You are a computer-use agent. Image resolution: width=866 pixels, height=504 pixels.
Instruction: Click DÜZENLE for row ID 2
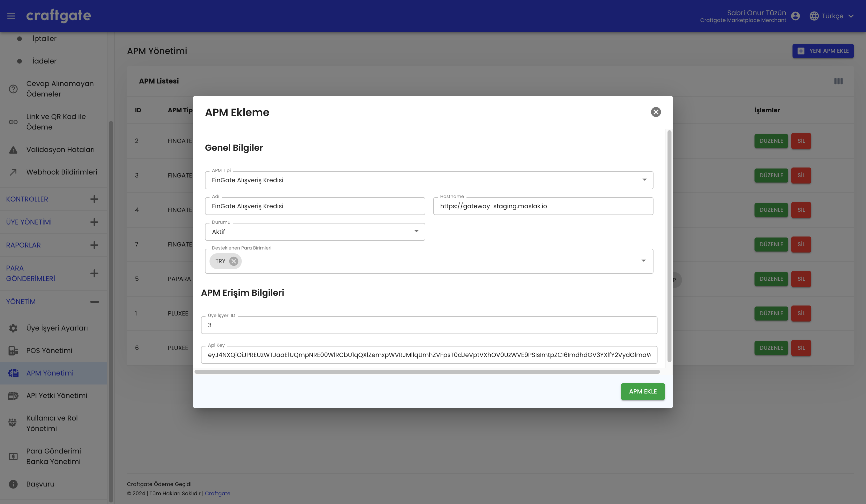coord(771,141)
